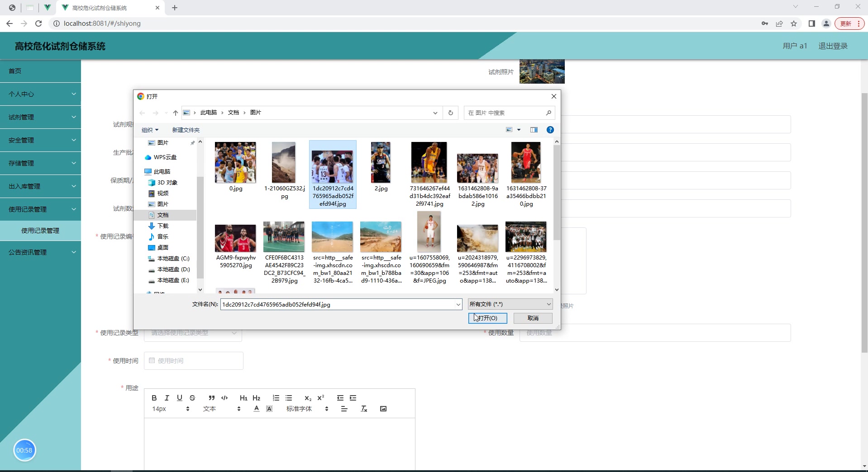Apply Heading 1 in the editor

pos(243,398)
